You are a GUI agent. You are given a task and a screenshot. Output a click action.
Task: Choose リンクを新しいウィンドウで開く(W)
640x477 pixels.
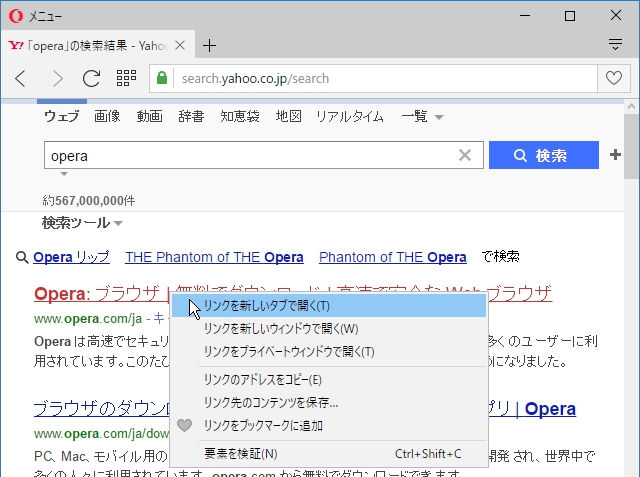[329, 328]
